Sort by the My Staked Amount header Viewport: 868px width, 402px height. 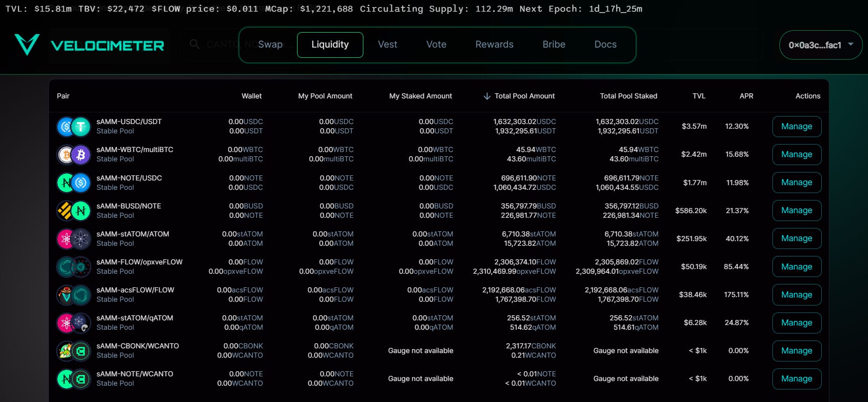pos(421,96)
